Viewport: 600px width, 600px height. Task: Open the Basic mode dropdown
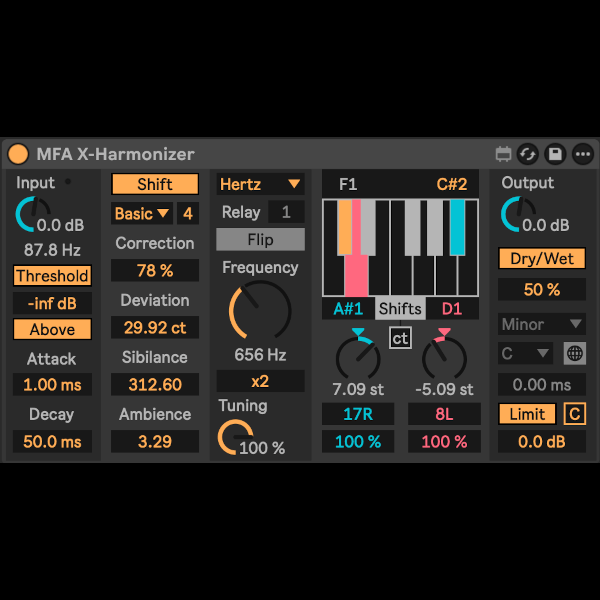(142, 213)
